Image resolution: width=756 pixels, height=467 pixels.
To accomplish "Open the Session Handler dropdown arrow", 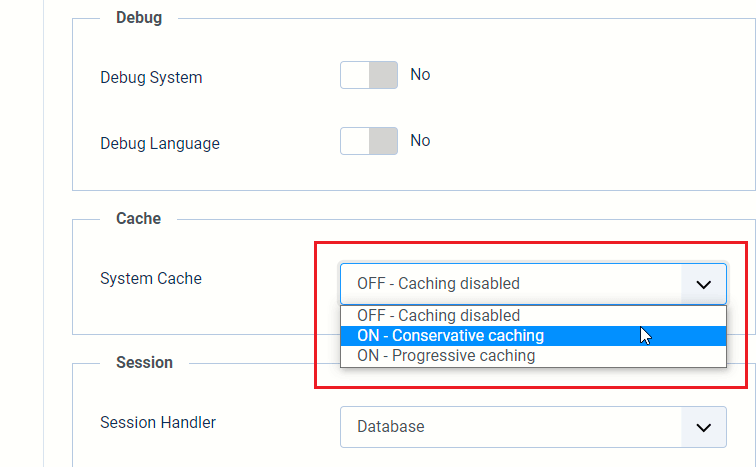I will click(x=704, y=427).
